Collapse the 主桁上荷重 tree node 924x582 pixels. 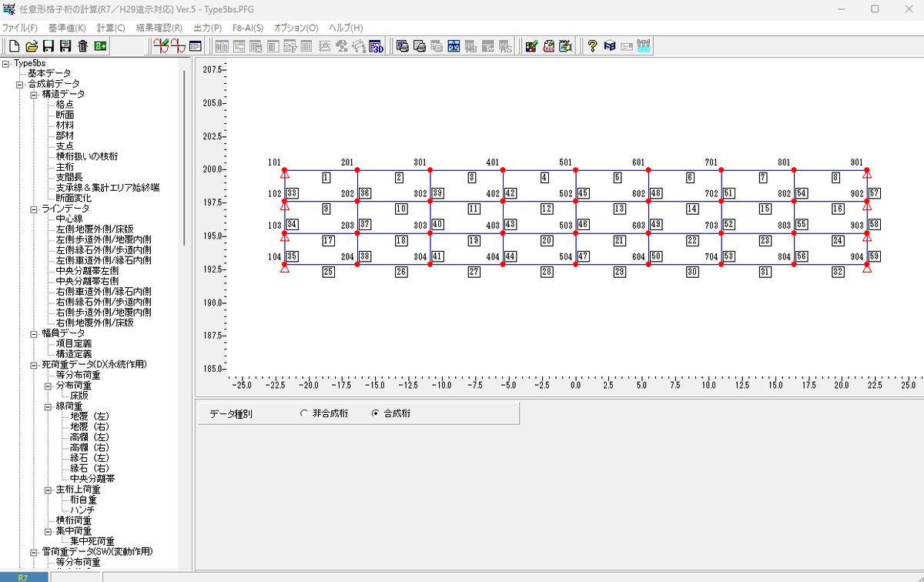48,490
